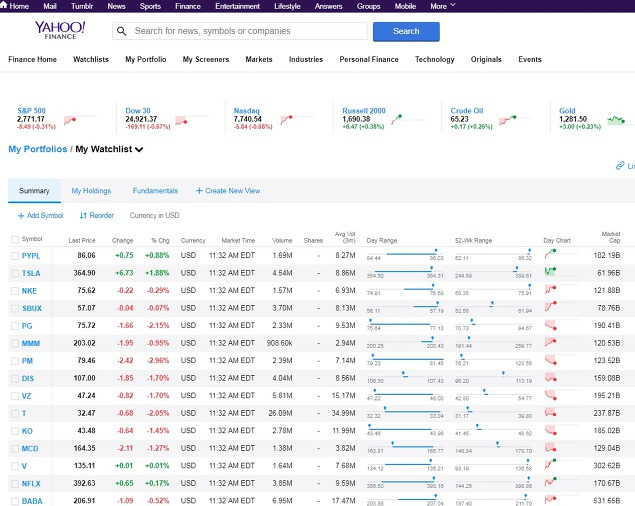Open the Technology navigation item
Image resolution: width=635 pixels, height=506 pixels.
pos(435,59)
